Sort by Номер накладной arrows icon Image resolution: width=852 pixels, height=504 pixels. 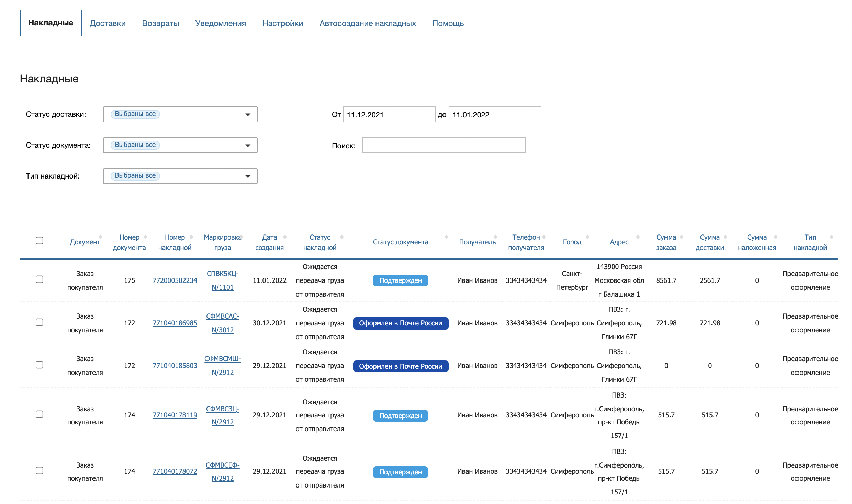(191, 237)
